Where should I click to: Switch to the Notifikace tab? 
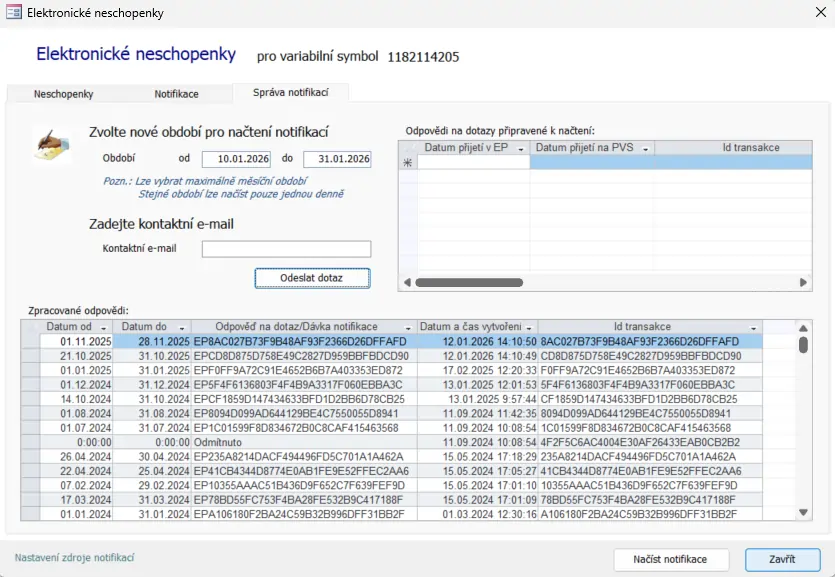[176, 94]
